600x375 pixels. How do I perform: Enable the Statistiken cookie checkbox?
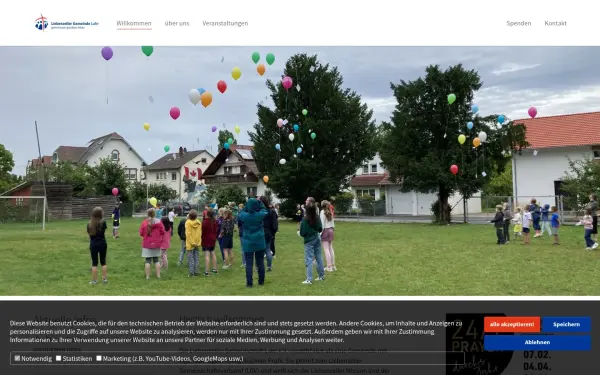click(59, 359)
